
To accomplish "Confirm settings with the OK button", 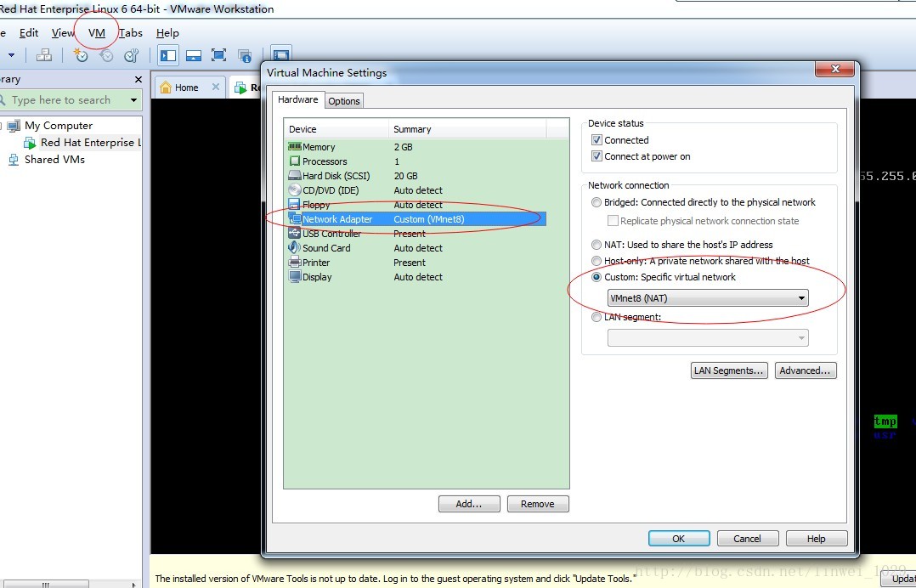I will coord(679,539).
